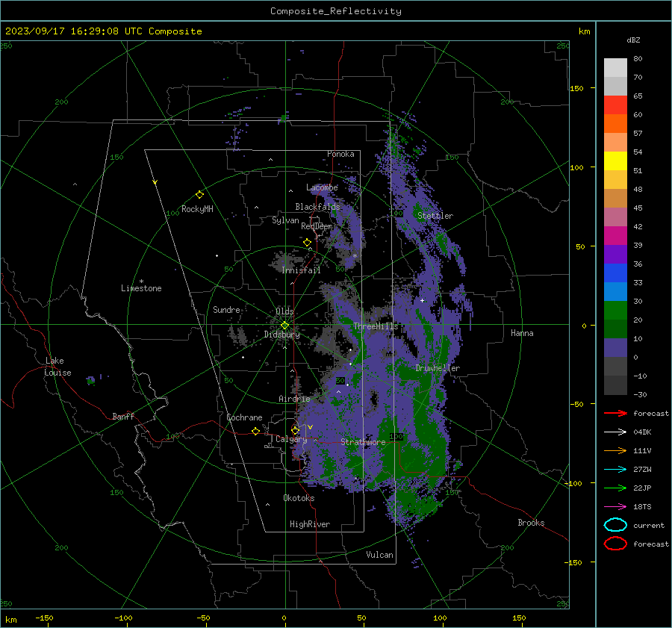Select the 80 dBZ light gray swatch
Screen dimensions: 672x628
point(615,67)
